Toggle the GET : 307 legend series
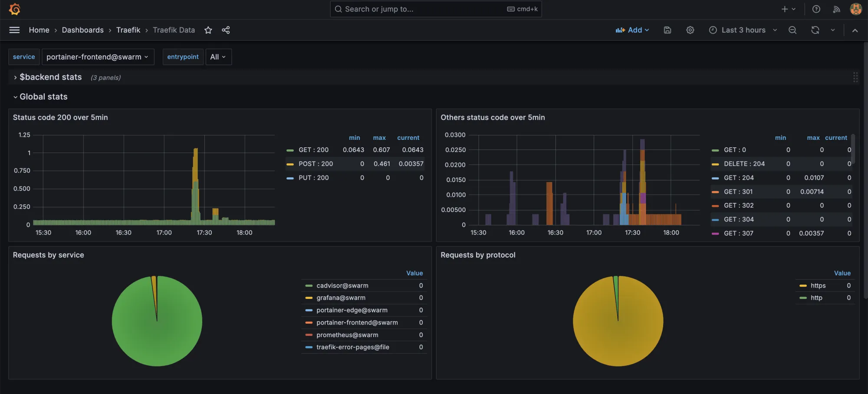Image resolution: width=868 pixels, height=394 pixels. click(x=739, y=233)
